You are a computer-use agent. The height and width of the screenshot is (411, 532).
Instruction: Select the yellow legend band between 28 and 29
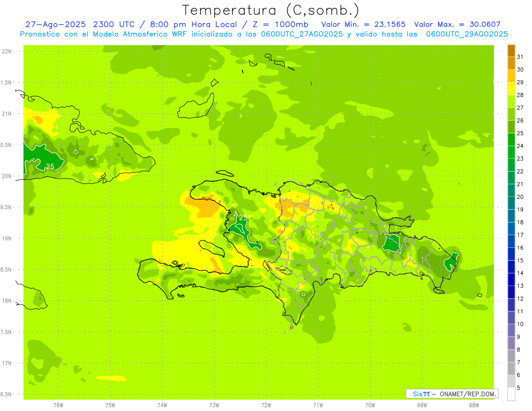511,89
